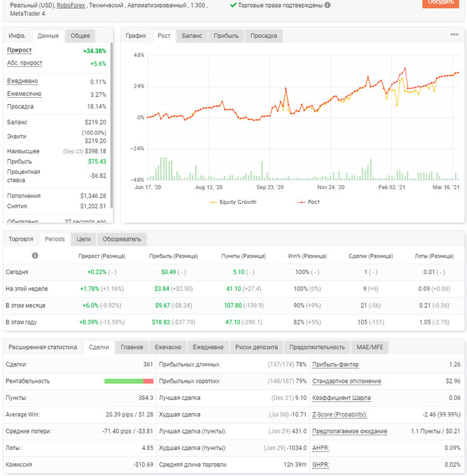467x476 pixels.
Task: Toggle the Equity Growth legend marker
Action: pyautogui.click(x=213, y=202)
